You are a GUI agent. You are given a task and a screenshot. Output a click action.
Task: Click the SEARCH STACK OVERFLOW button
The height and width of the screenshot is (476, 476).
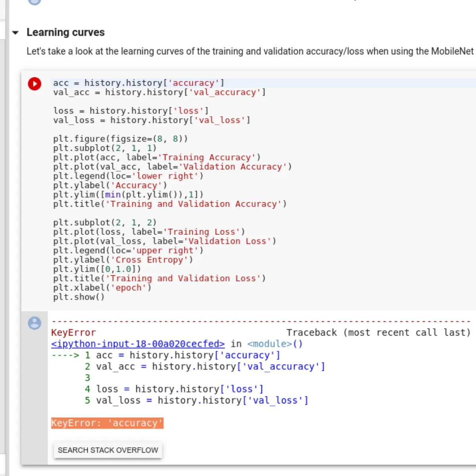pyautogui.click(x=108, y=450)
